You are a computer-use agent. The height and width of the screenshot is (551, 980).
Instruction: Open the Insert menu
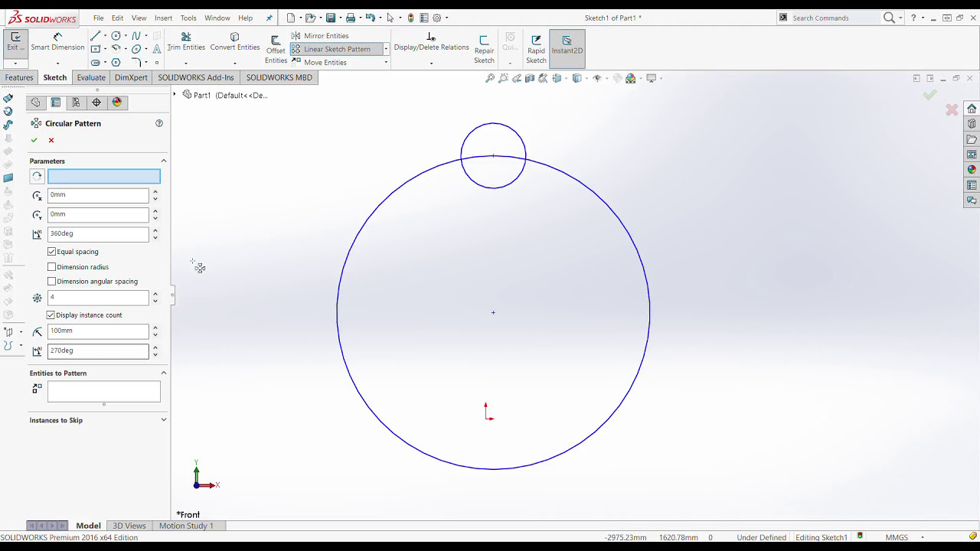(163, 18)
